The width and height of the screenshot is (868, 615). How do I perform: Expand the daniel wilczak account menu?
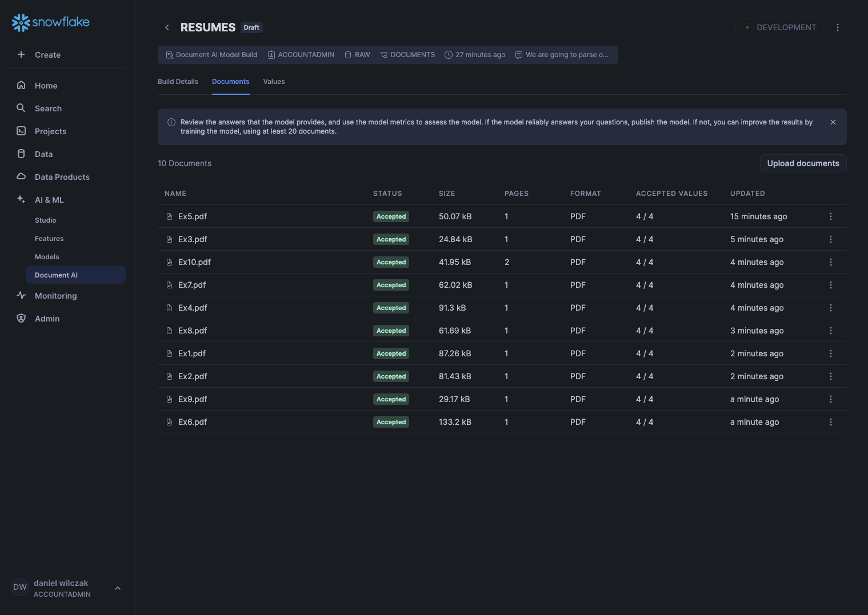[x=118, y=588]
